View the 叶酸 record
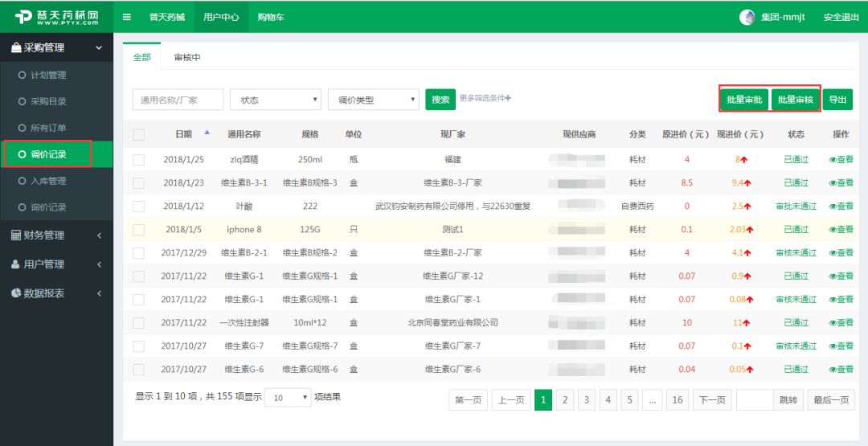This screenshot has width=868, height=446. pos(841,206)
